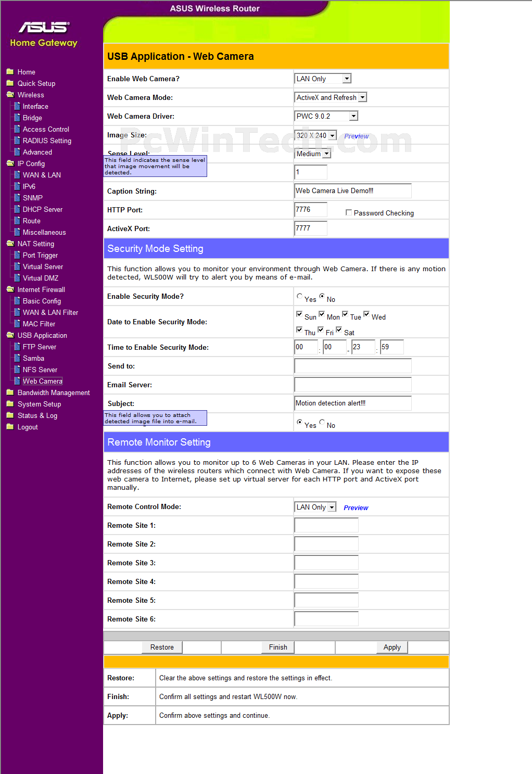Click the page icon beside Web Camera
Viewport: 532px width, 774px height.
[17, 381]
